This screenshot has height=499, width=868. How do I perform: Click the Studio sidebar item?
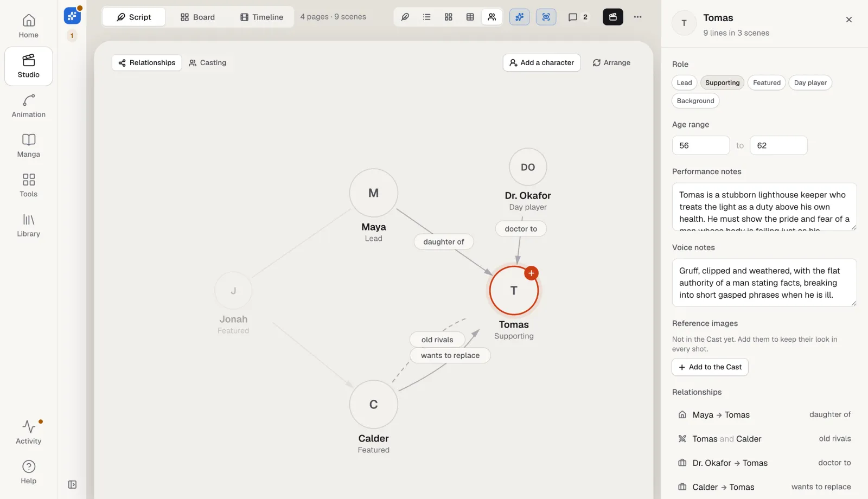coord(28,66)
